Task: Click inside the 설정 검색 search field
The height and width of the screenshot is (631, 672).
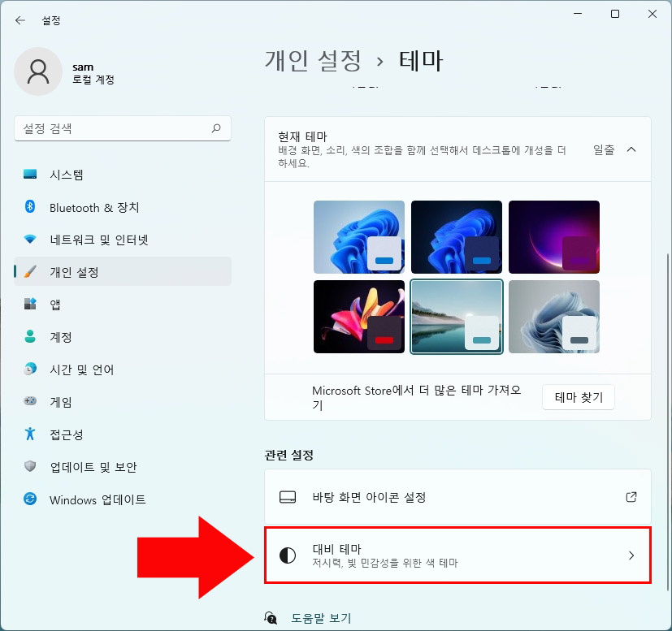Action: 122,128
